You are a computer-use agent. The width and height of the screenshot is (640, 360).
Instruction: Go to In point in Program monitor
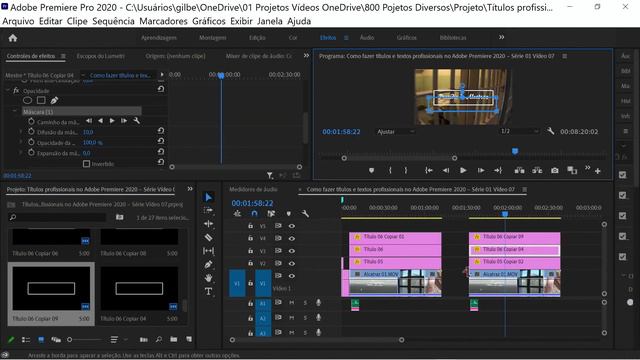(429, 171)
